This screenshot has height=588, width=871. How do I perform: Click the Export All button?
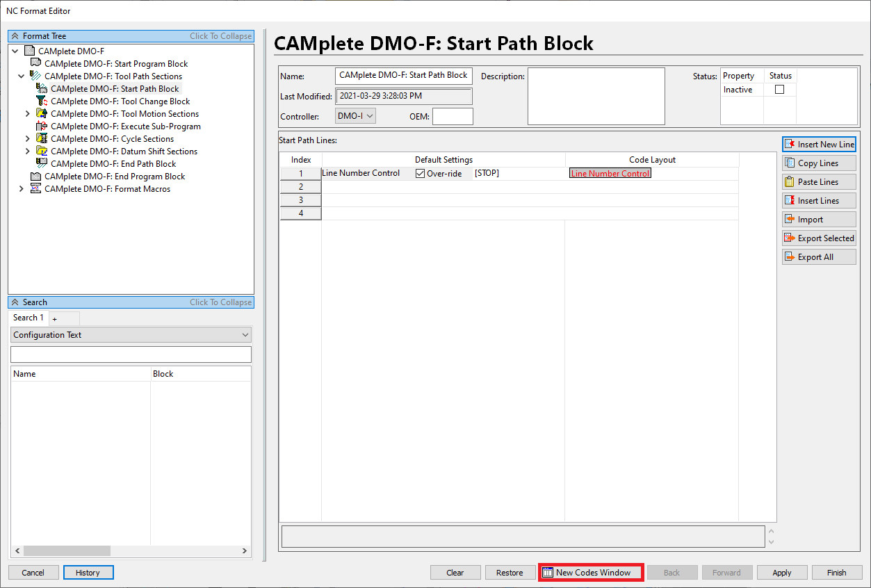point(819,257)
